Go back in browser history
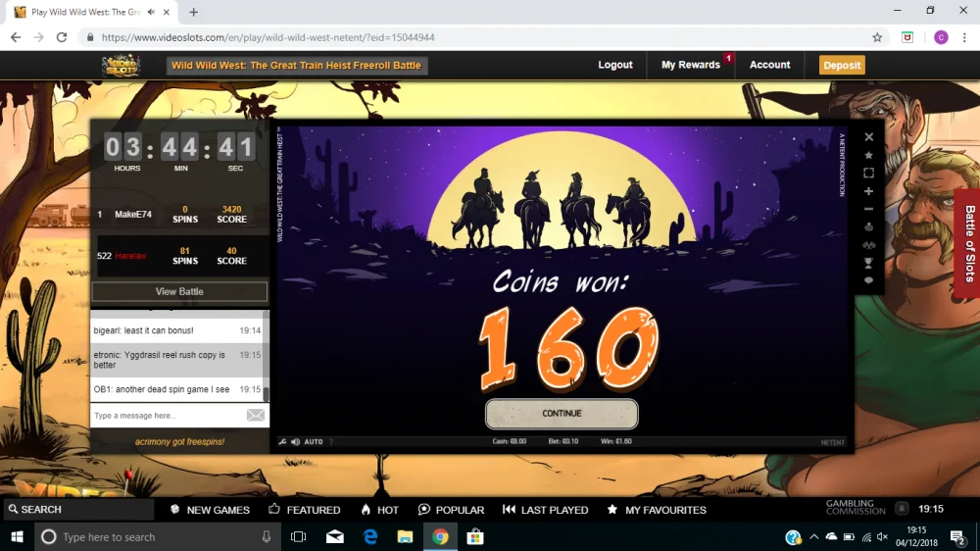Viewport: 980px width, 551px height. pos(16,37)
